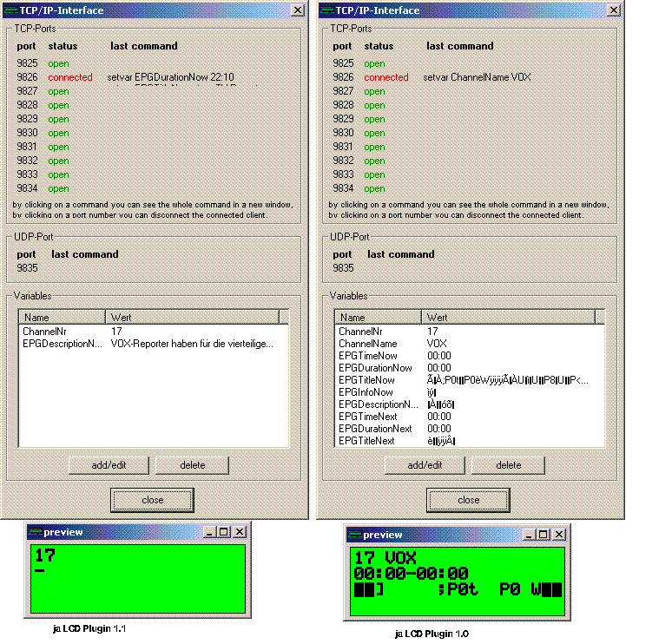The height and width of the screenshot is (644, 672).
Task: Minimize the preview window above Plugin 1.1 label
Action: click(209, 532)
